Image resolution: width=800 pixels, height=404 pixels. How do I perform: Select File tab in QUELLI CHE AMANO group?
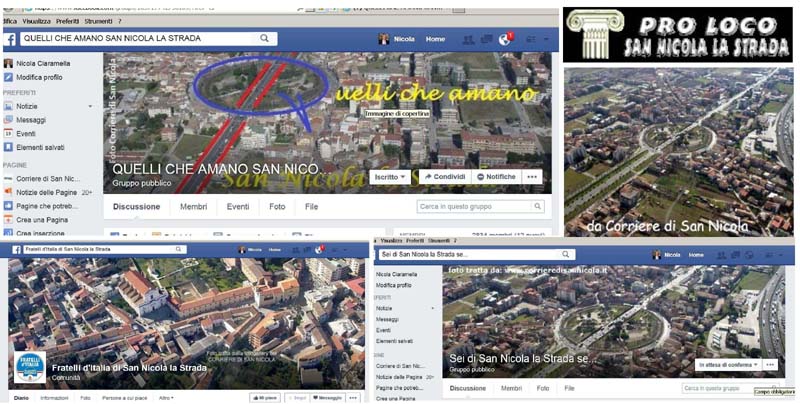point(311,207)
